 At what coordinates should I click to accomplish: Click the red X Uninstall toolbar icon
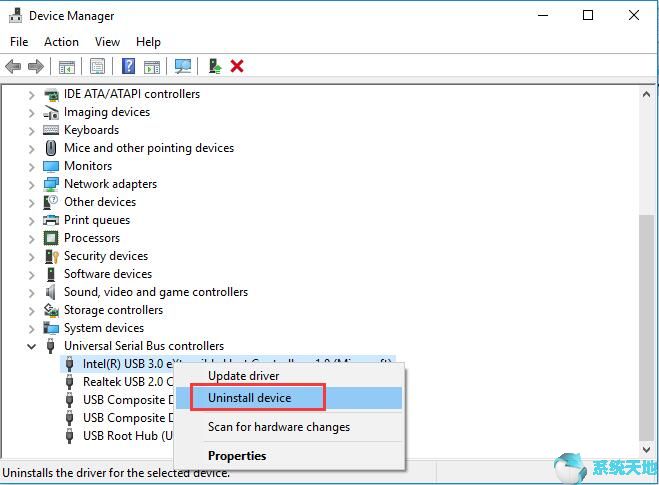click(x=237, y=66)
